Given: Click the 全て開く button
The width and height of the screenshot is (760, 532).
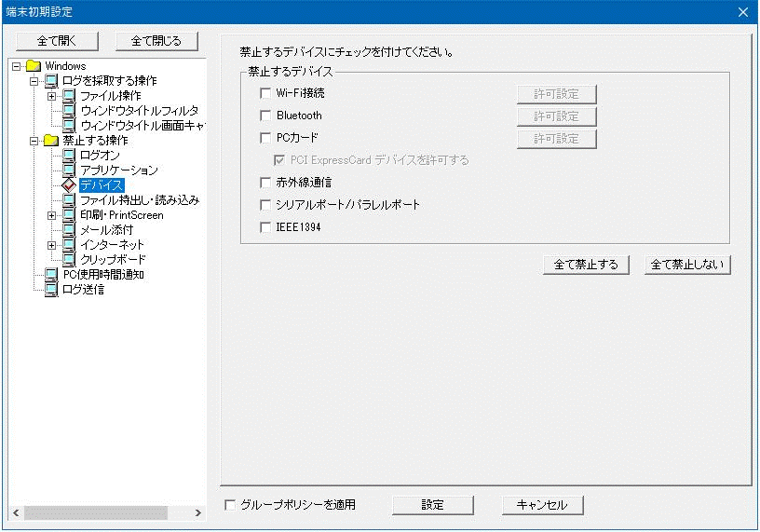Looking at the screenshot, I should pyautogui.click(x=57, y=41).
